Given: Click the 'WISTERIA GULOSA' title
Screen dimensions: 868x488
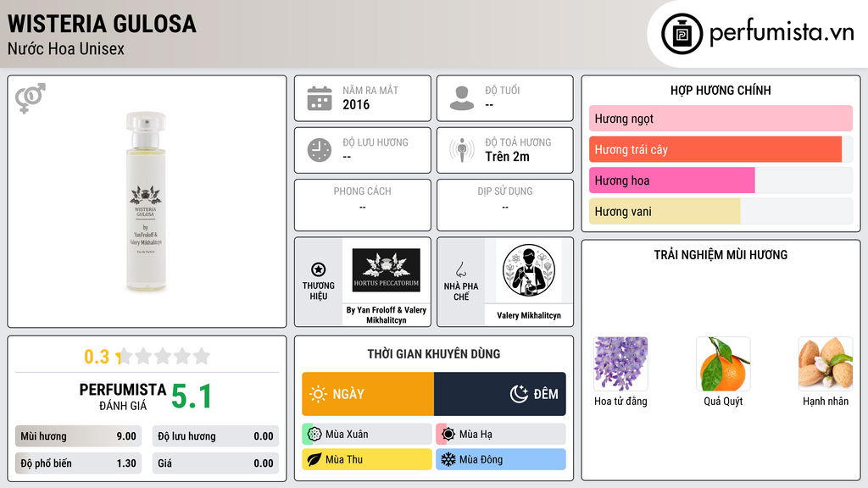Looking at the screenshot, I should point(102,24).
